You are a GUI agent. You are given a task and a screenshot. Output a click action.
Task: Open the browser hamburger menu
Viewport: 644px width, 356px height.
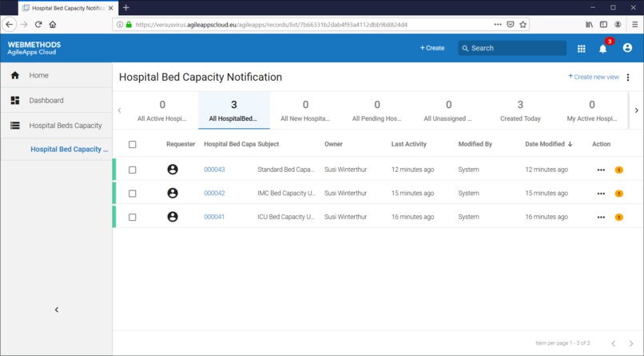(x=634, y=24)
